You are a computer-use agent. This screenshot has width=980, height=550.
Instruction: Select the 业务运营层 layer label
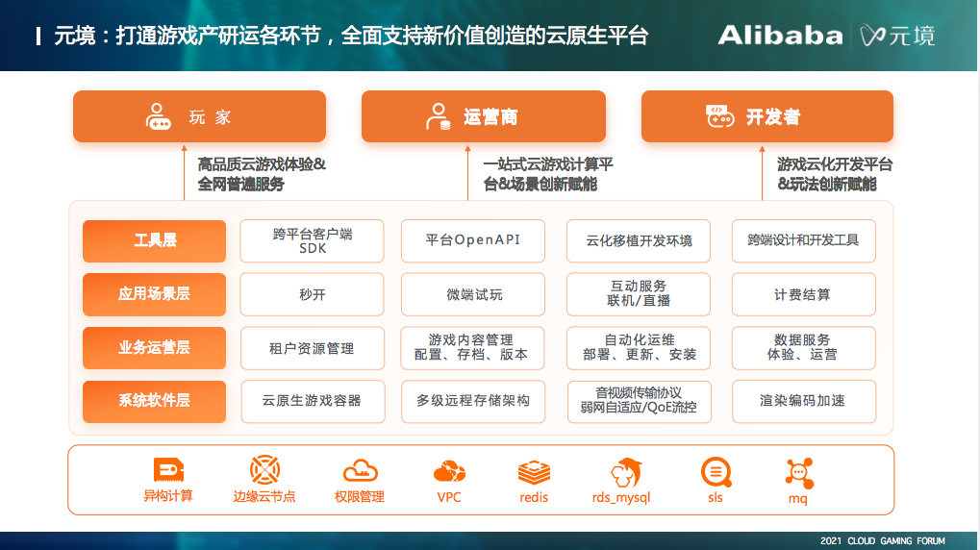pos(155,347)
